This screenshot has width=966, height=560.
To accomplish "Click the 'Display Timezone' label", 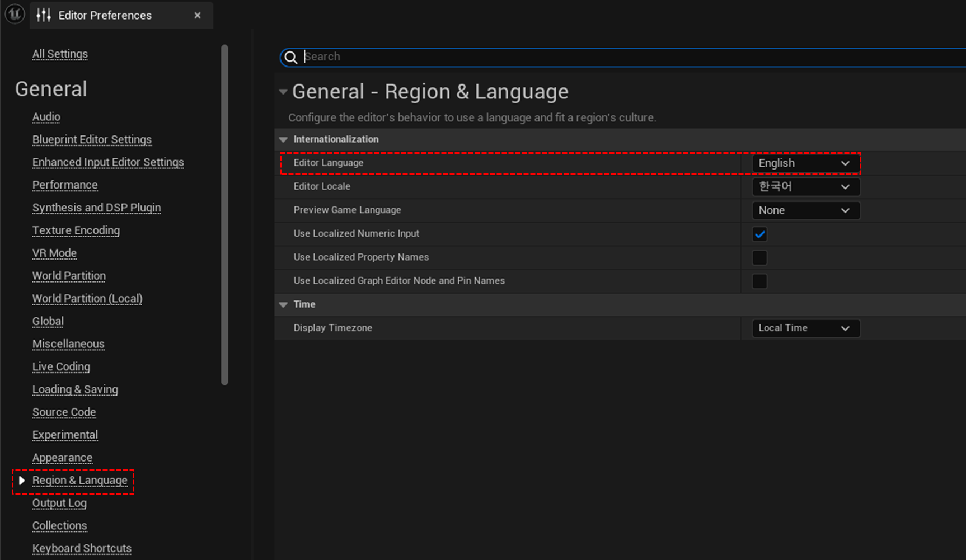I will pos(332,328).
